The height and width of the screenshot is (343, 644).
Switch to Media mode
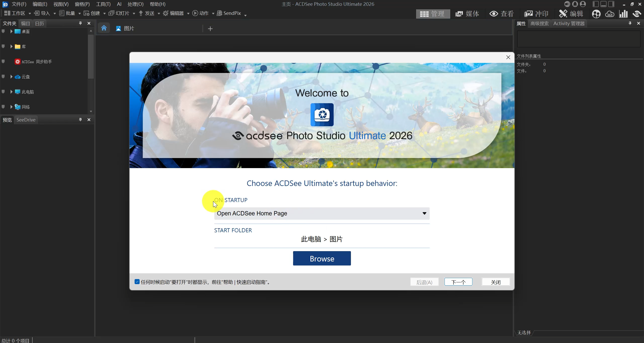467,14
